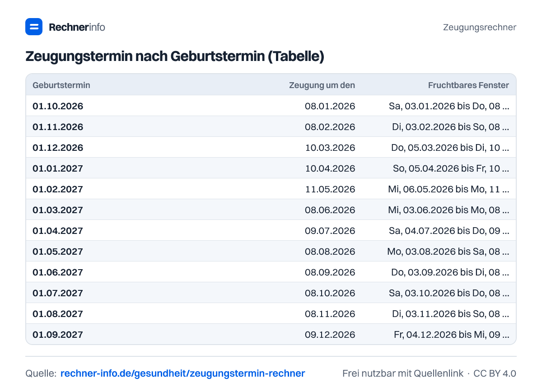Click the Zeugung date 10.04.2026
Image resolution: width=542 pixels, height=392 pixels.
tap(330, 168)
